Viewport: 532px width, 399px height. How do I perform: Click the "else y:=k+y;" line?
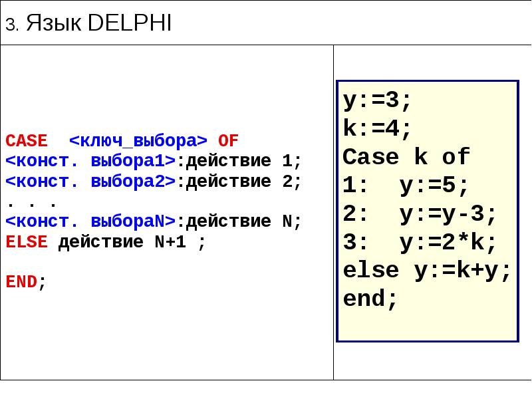tap(427, 271)
